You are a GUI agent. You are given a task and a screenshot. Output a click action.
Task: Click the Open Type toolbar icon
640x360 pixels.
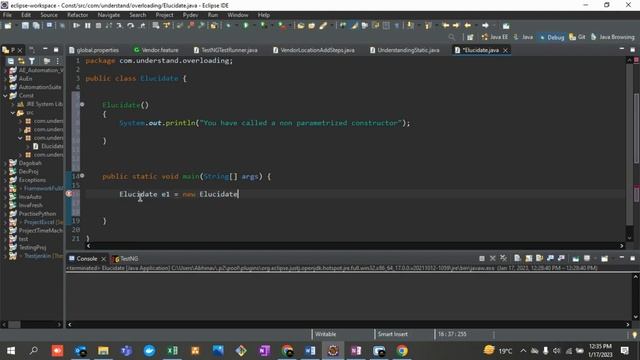point(300,25)
